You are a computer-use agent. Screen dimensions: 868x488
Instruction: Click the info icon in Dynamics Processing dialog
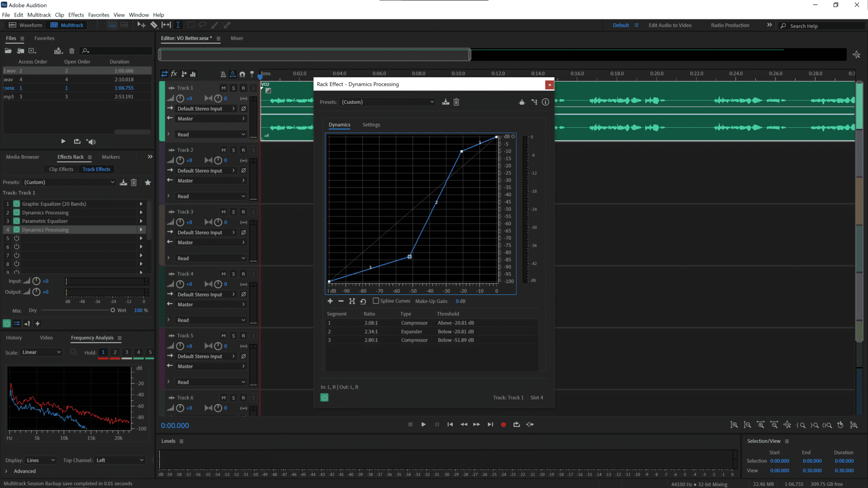545,102
